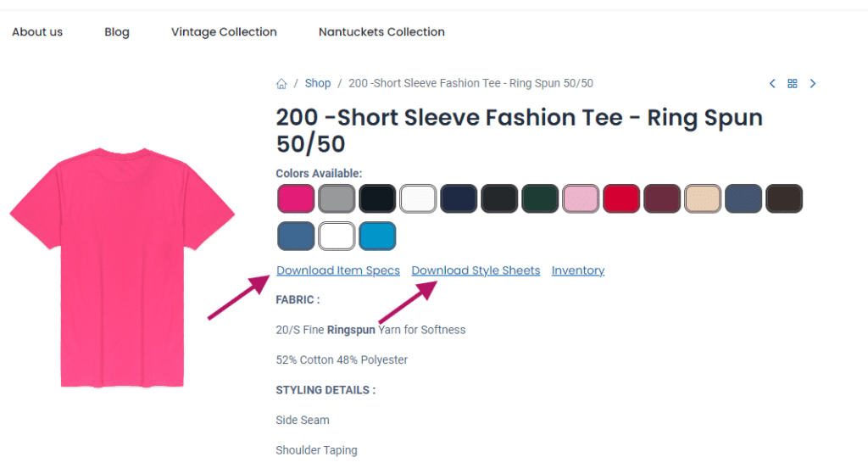Viewport: 868px width, 468px height.
Task: Go to Vintage Collection page
Action: [224, 32]
